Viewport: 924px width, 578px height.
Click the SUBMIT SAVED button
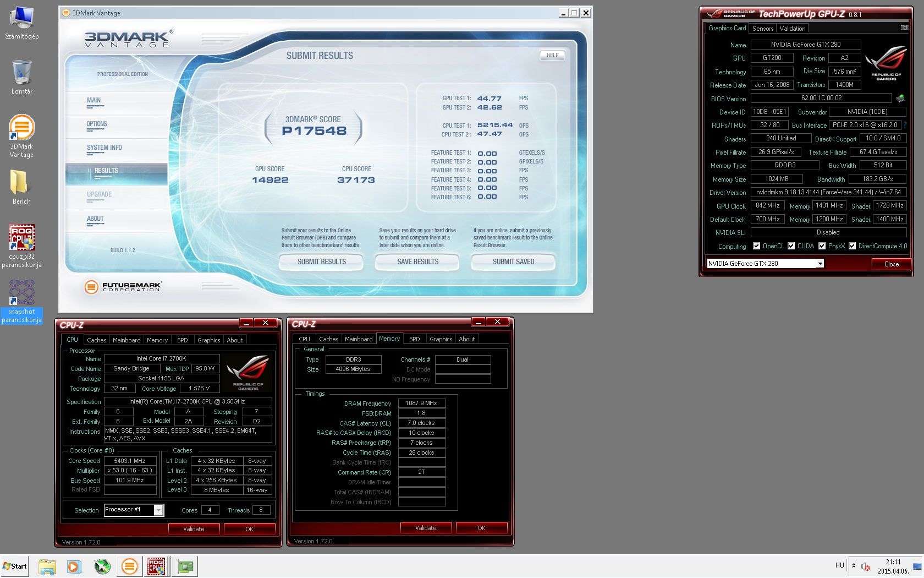514,262
